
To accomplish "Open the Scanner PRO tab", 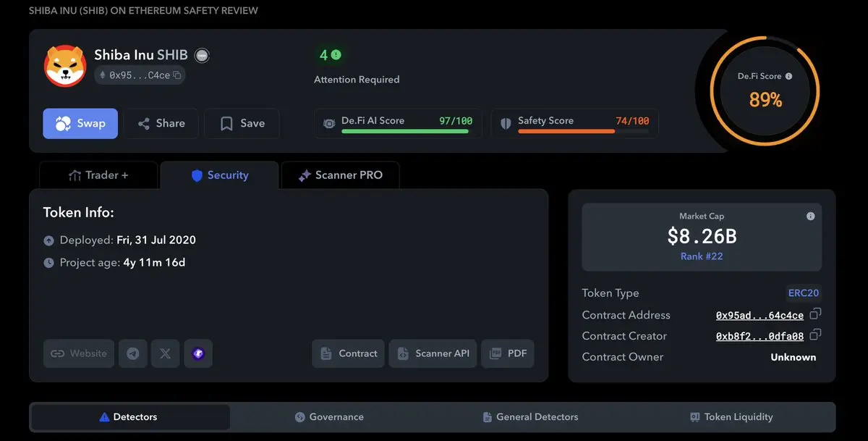I will pyautogui.click(x=340, y=175).
